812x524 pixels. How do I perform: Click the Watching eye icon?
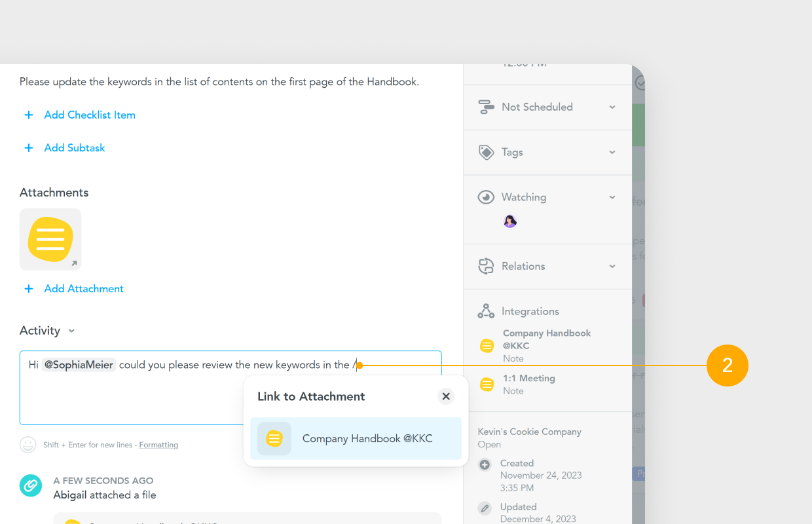486,196
